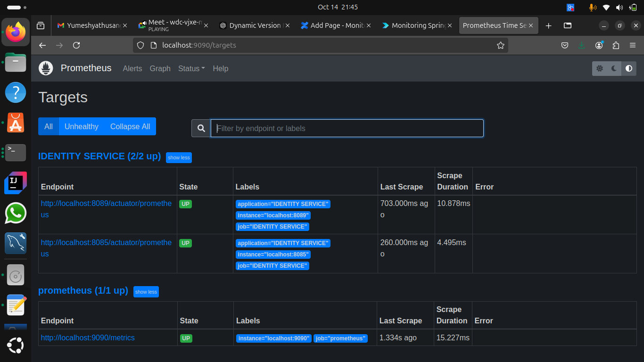
Task: Click the job="prometheus" label badge
Action: point(340,338)
